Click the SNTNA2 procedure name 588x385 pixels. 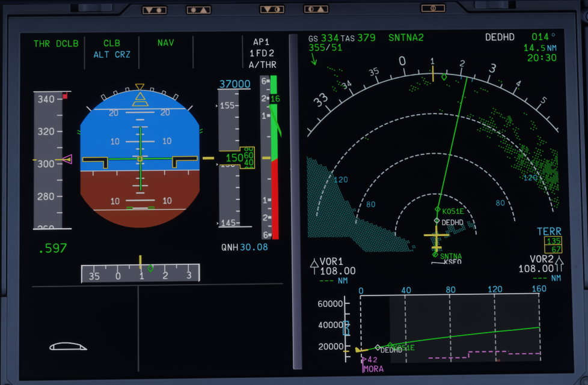pyautogui.click(x=406, y=38)
